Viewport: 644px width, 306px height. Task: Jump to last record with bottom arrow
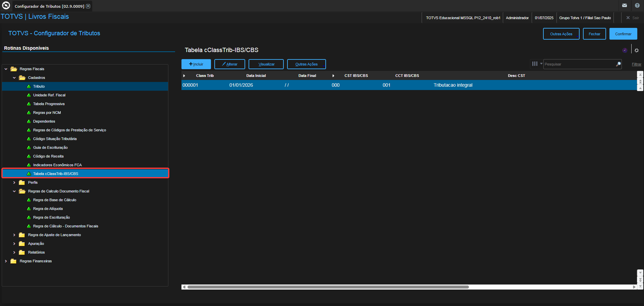640,286
